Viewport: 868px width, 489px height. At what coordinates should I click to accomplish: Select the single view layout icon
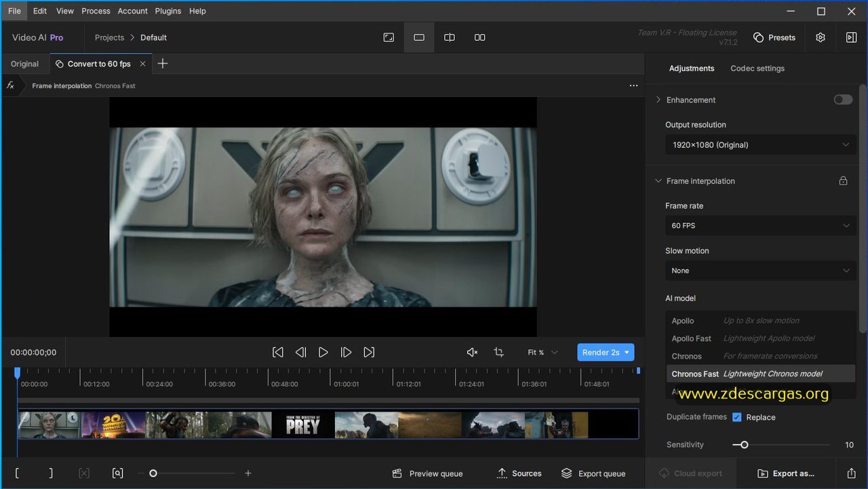coord(419,37)
